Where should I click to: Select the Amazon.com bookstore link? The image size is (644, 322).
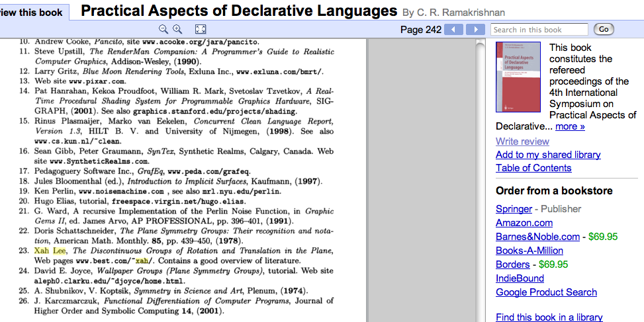point(524,223)
